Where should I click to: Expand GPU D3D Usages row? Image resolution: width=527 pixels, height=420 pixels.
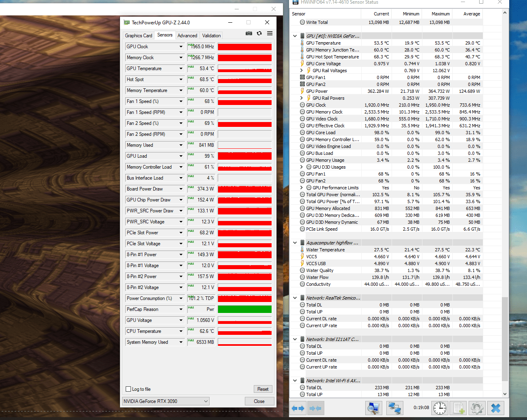[x=302, y=167]
